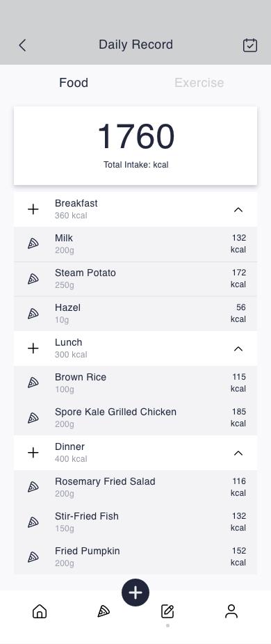Add food to Dinner with plus icon

tap(33, 453)
